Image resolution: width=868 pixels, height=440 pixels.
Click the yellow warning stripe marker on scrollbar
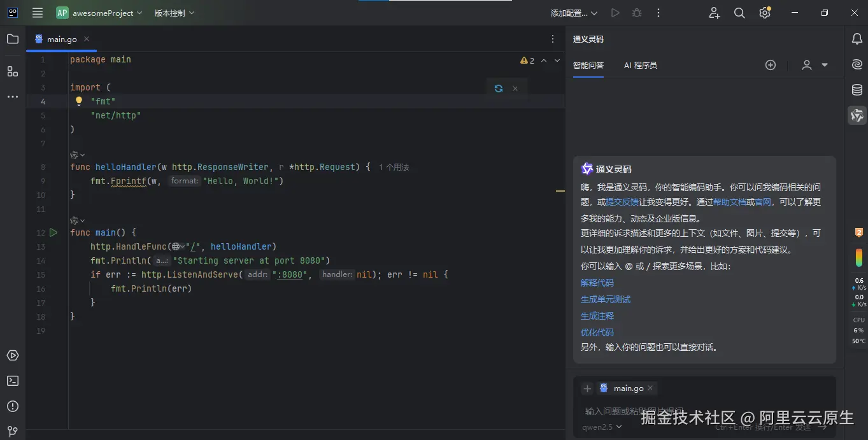(x=560, y=190)
